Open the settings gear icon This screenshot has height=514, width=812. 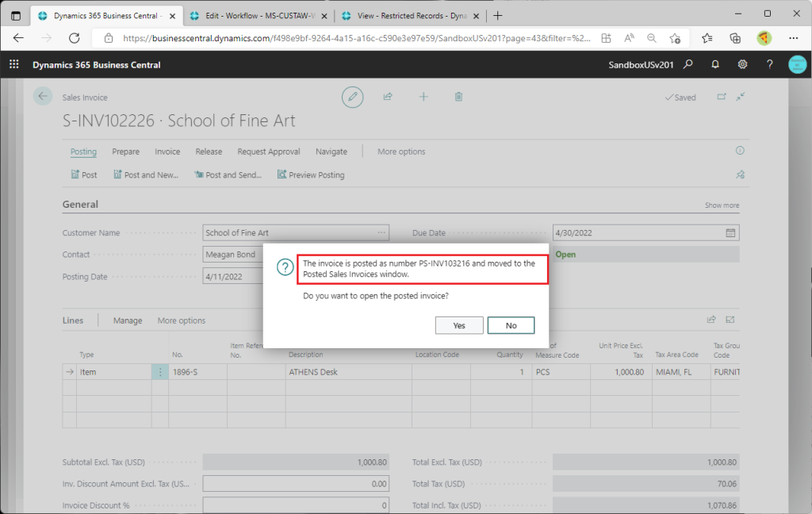point(742,64)
